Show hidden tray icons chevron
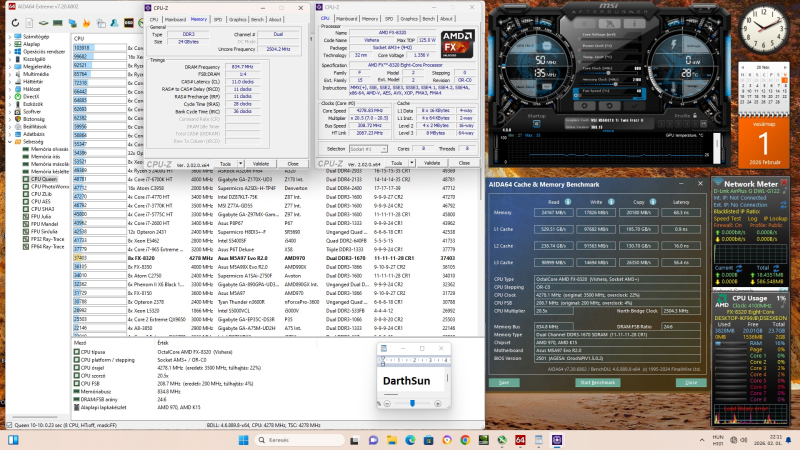Screen dimensions: 800x450 point(702,440)
